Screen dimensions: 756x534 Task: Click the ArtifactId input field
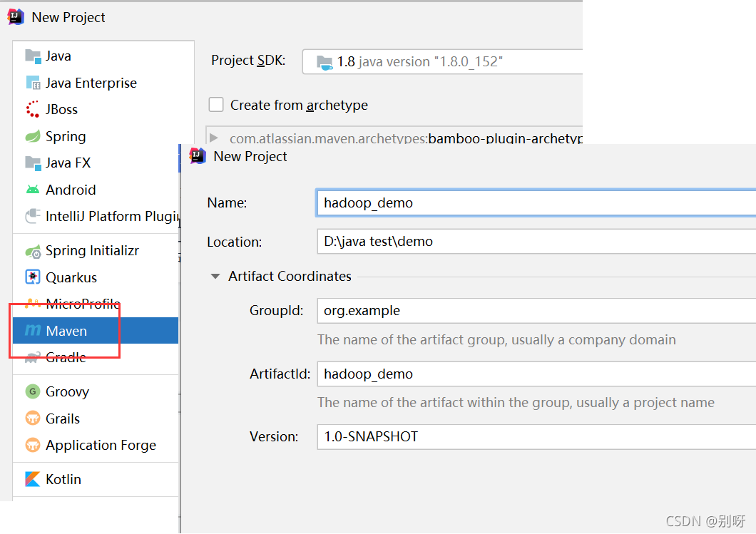tap(536, 374)
